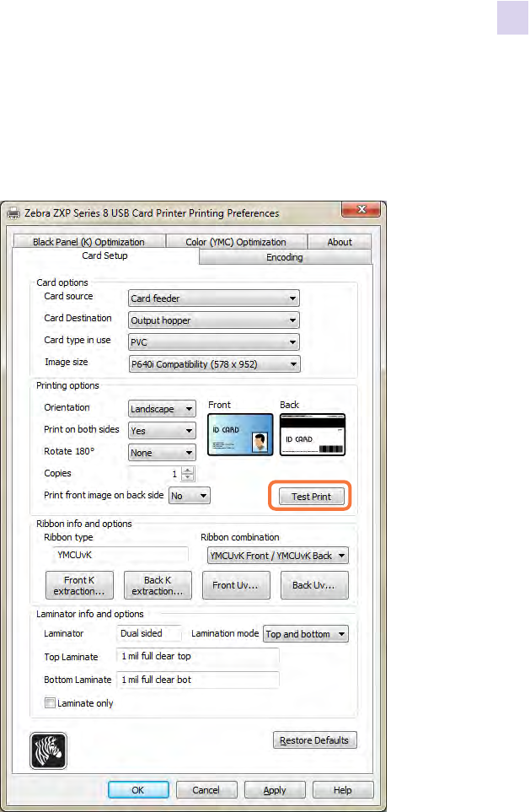530x812 pixels.
Task: Open the Print on both sides dropdown
Action: (x=162, y=430)
